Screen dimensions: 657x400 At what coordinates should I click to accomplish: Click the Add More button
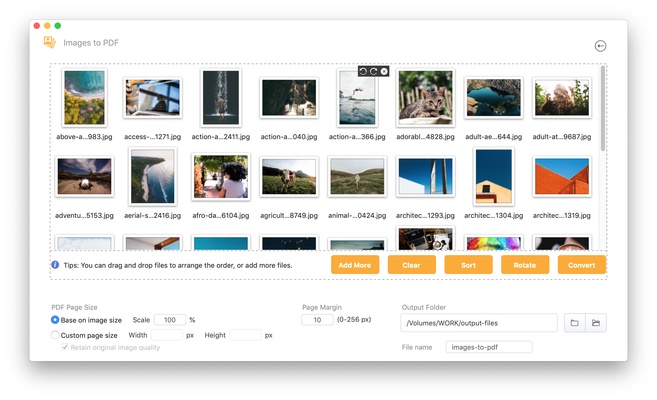[355, 265]
